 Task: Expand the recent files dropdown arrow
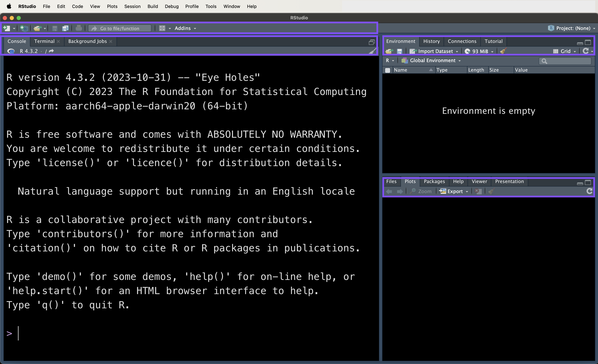click(x=45, y=29)
